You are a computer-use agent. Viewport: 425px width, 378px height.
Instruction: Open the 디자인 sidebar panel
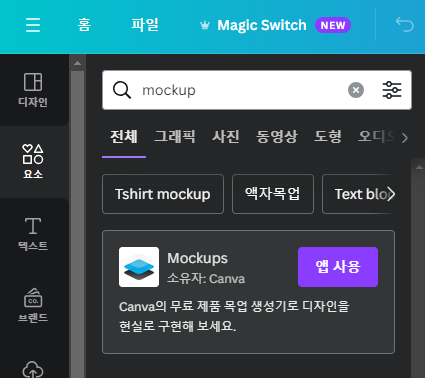point(33,90)
